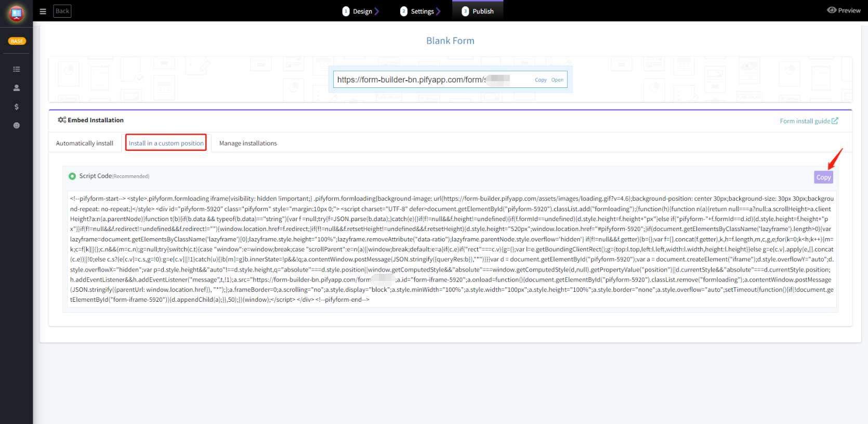Copy the embed script code
The image size is (868, 424).
tap(823, 177)
